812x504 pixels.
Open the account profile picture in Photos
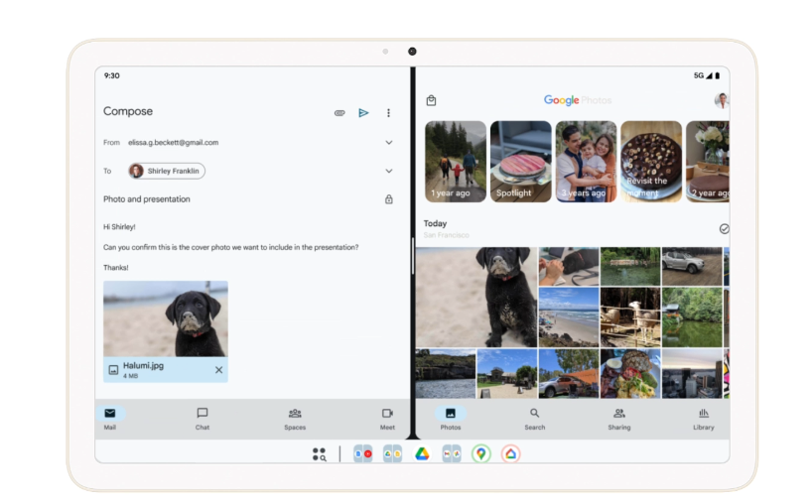[722, 100]
